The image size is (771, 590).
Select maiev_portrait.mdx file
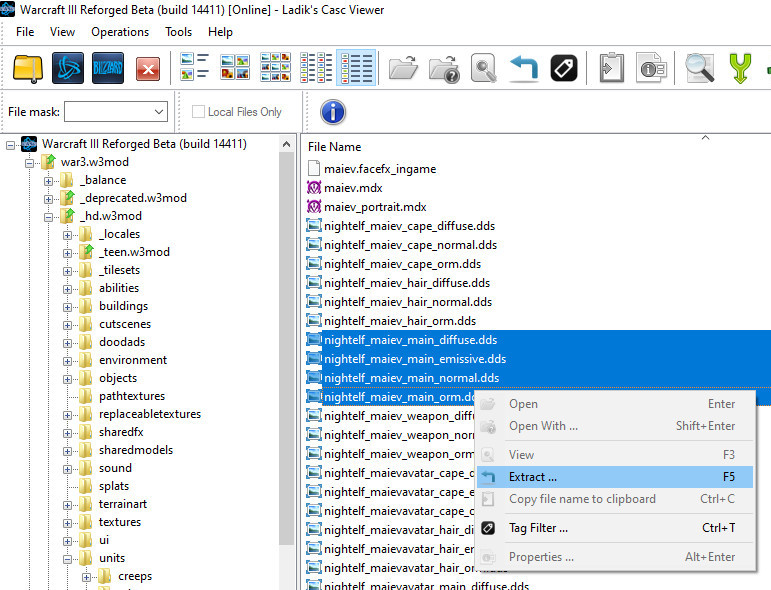(375, 207)
